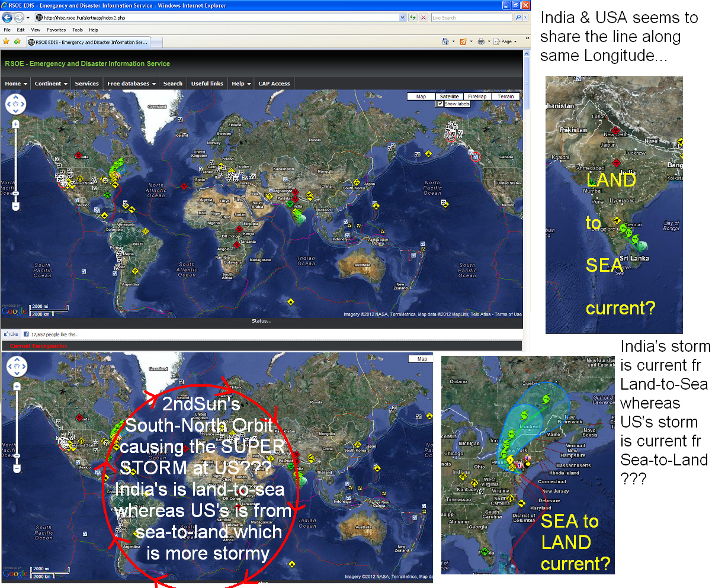712x588 pixels.
Task: Click the CAP Access navigation link
Action: 275,83
